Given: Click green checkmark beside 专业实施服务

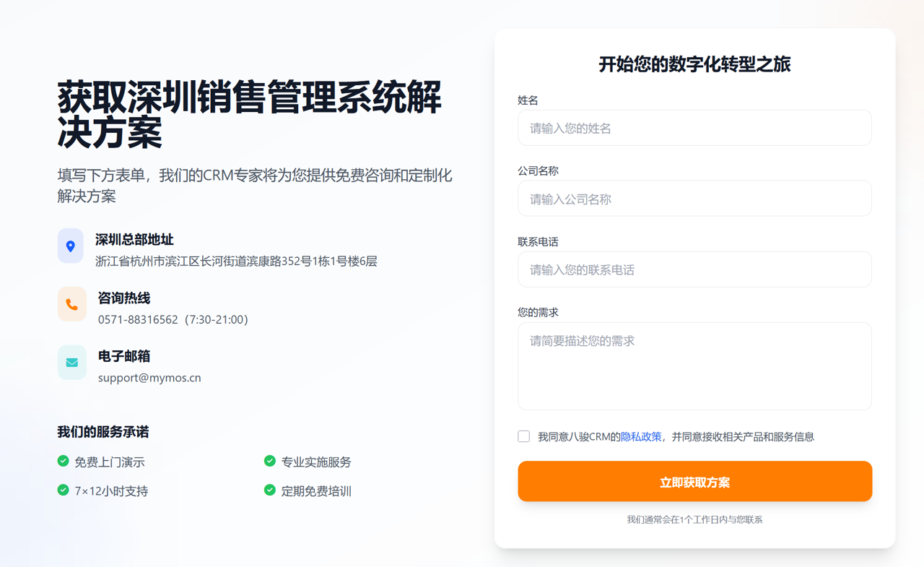Looking at the screenshot, I should [270, 461].
